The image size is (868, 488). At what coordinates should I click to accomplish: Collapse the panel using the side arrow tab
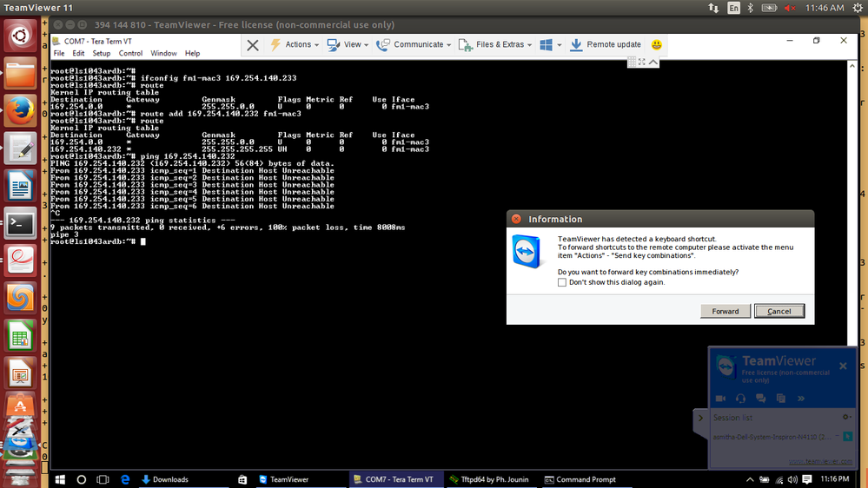coord(700,419)
